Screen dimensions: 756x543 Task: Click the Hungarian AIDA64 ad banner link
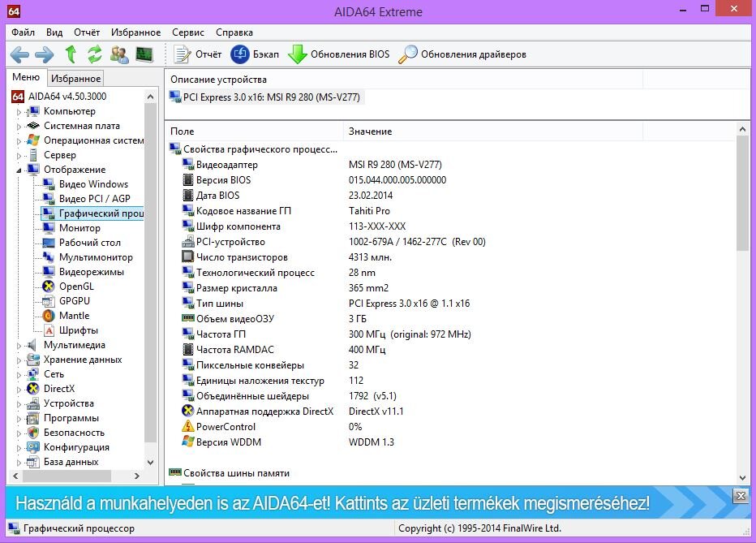[333, 503]
